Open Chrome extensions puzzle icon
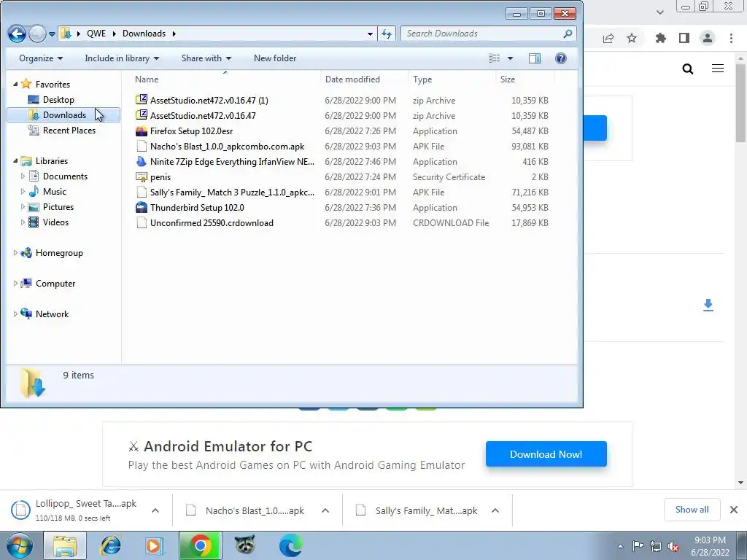 661,38
